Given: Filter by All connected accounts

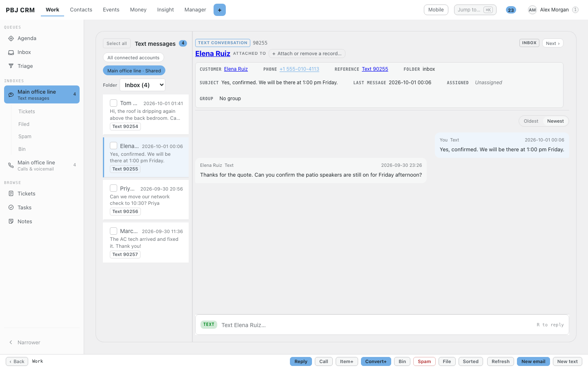Looking at the screenshot, I should tap(134, 58).
